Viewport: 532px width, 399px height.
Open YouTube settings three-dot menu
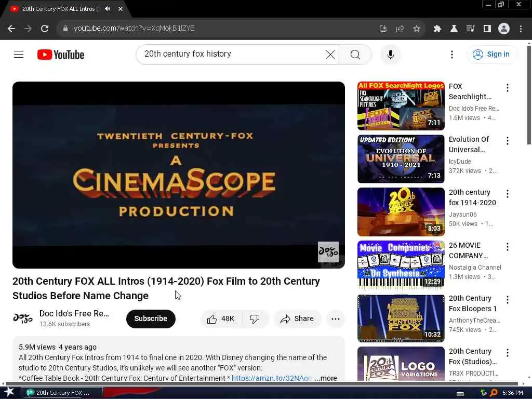[451, 54]
